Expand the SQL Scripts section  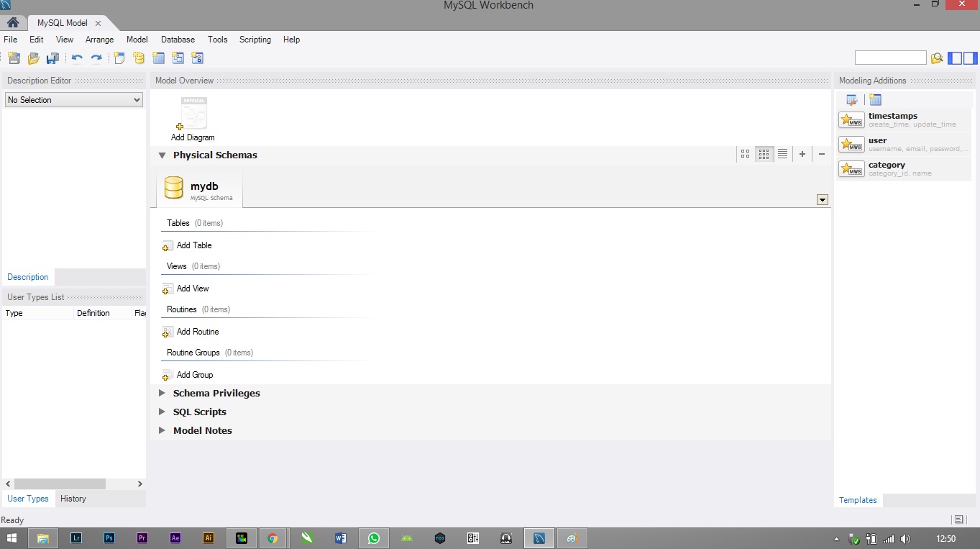[162, 412]
